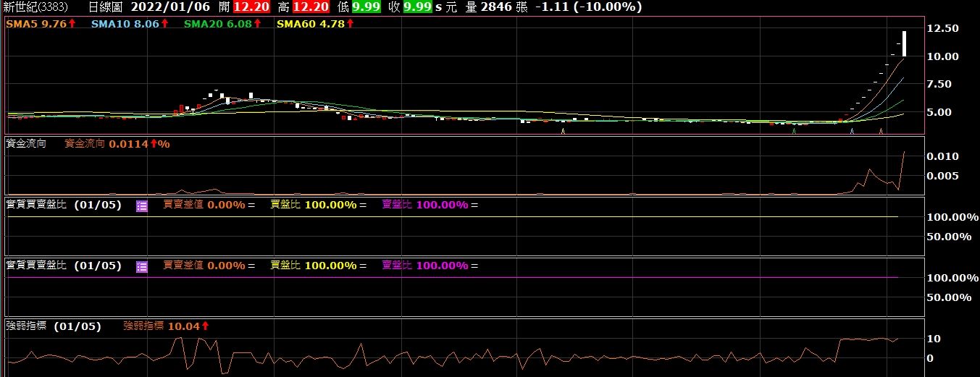Select the tall white candlestick for 2022/01/06
Screen dimensions: 980x377
(x=905, y=43)
